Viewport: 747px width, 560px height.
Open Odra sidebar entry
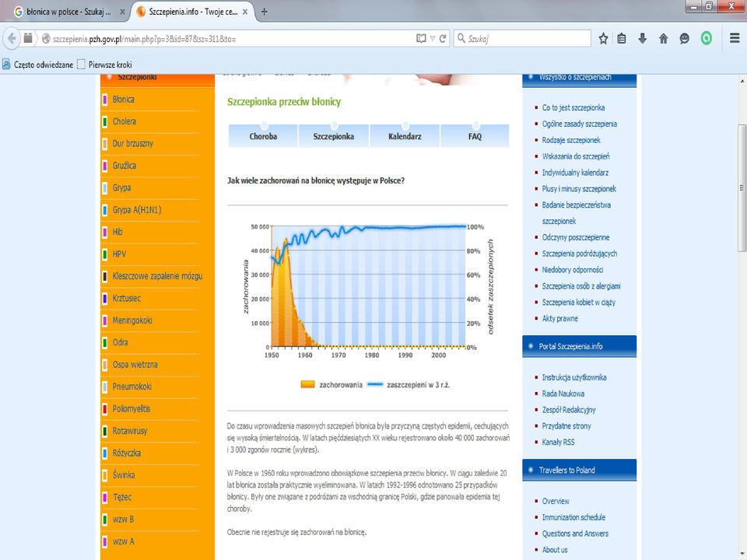coord(120,342)
